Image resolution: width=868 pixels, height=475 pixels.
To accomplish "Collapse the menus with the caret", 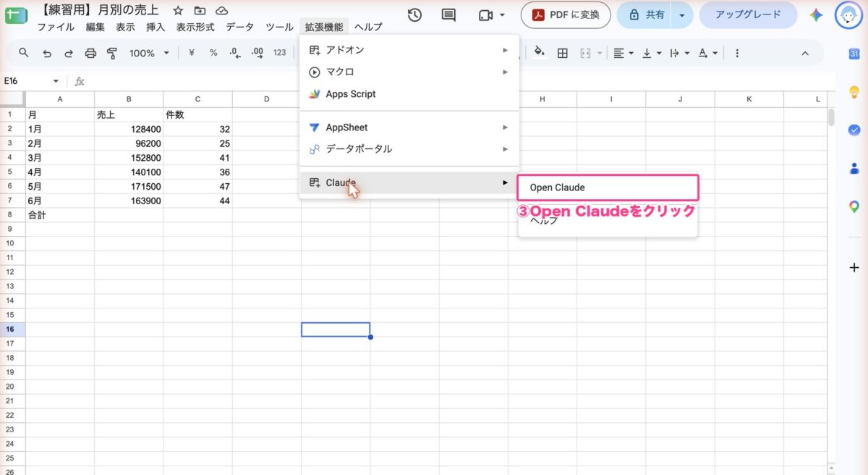I will (x=805, y=53).
